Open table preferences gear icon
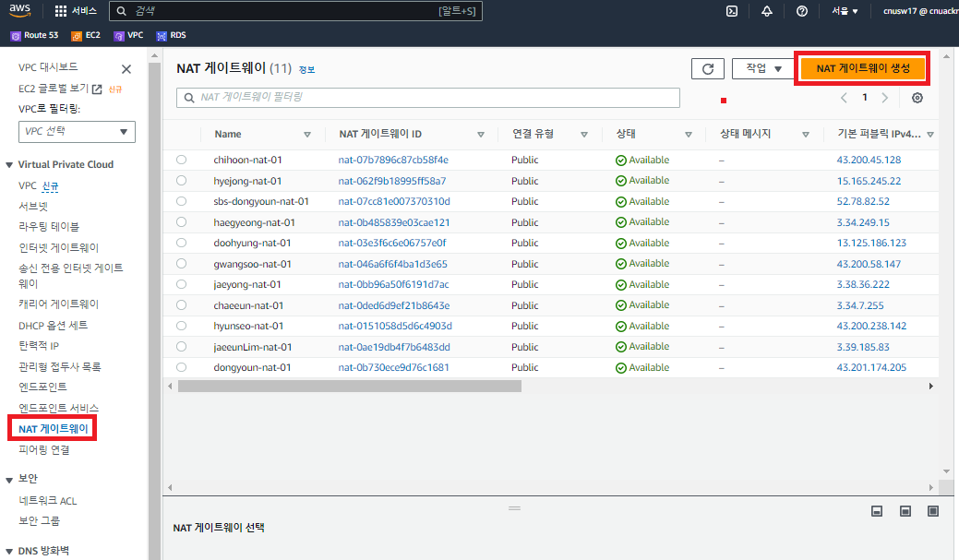Viewport: 959px width, 560px height. 917,98
